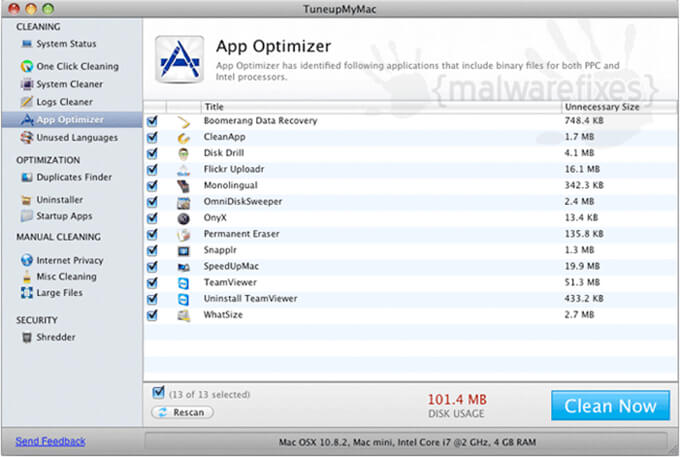
Task: Uncheck OnyX checkbox
Action: pos(152,218)
